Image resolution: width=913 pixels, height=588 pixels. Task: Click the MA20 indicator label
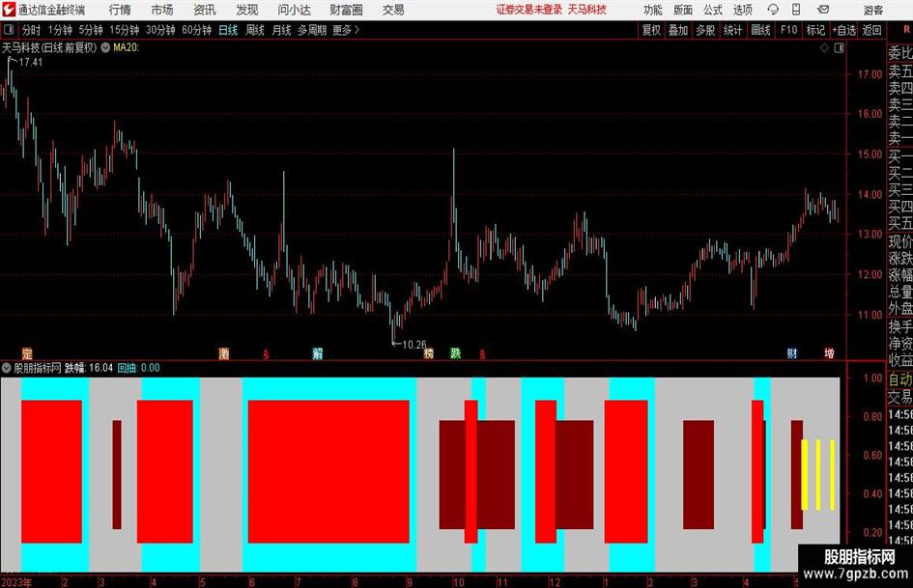click(127, 47)
